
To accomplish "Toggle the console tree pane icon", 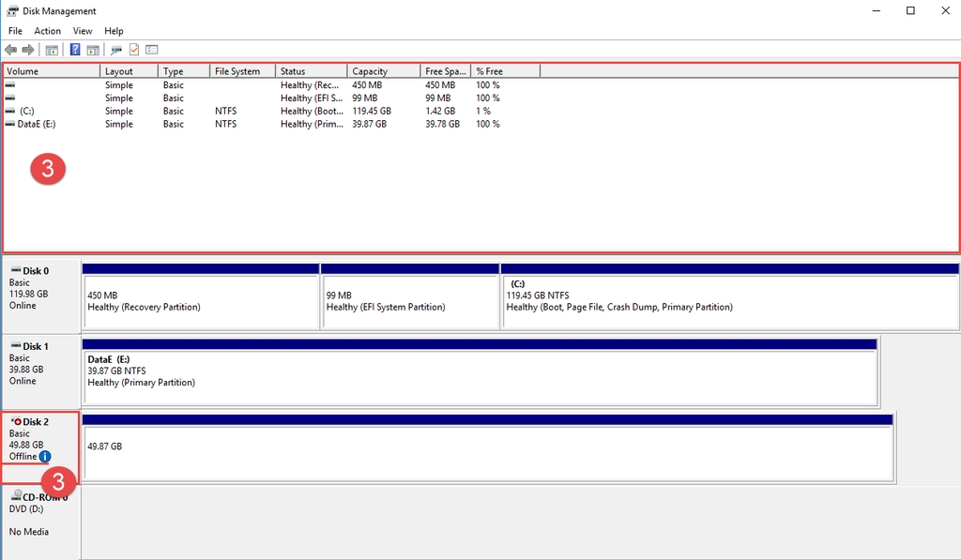I will point(52,50).
